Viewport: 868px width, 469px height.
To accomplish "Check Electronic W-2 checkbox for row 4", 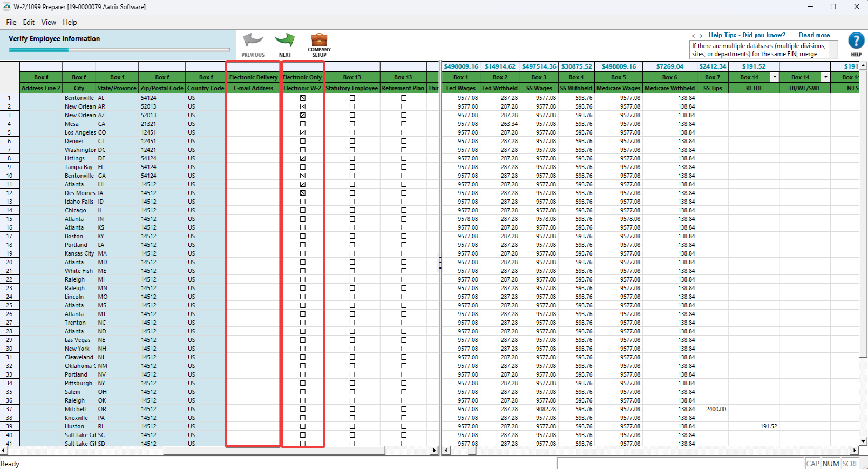I will [303, 124].
